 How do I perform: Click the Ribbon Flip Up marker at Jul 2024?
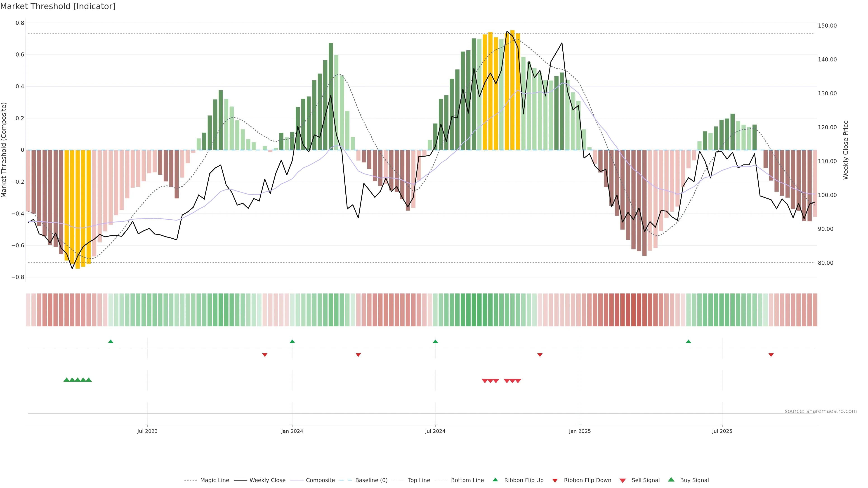[x=435, y=342]
